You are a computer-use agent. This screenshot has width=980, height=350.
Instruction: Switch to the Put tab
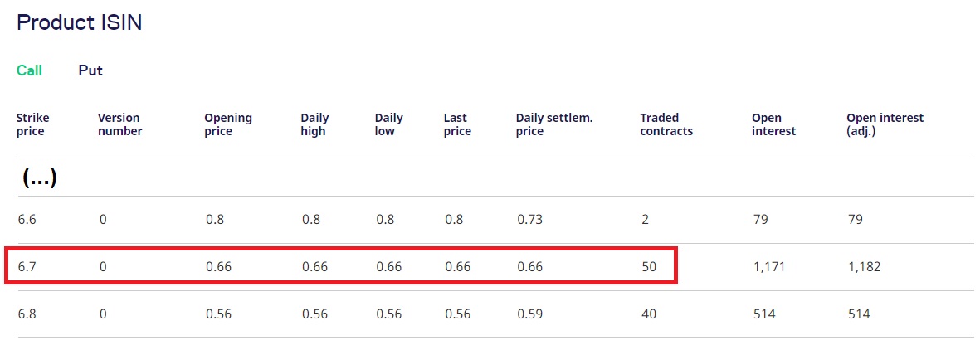point(90,70)
